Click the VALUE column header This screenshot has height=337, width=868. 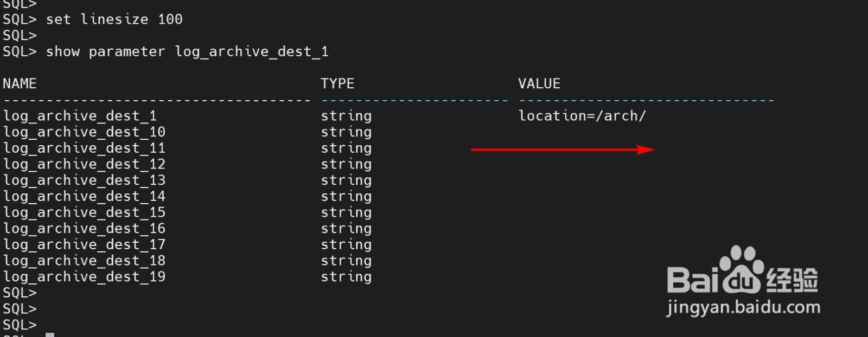539,84
